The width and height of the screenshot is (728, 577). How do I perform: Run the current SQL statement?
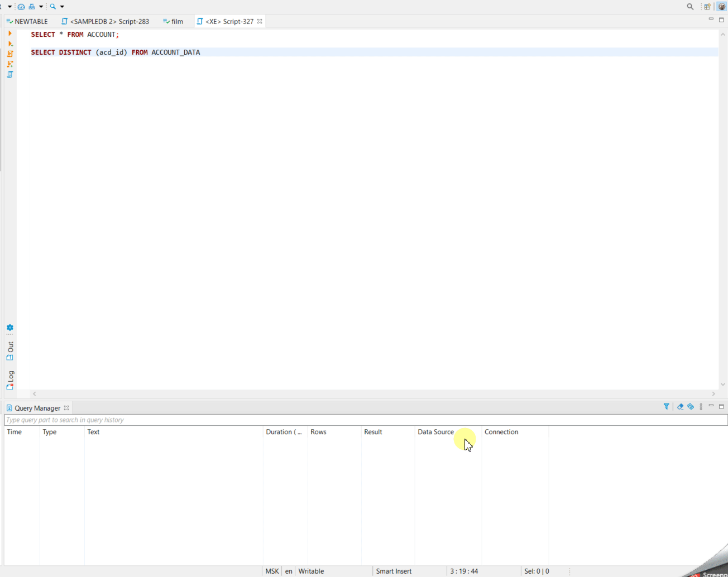(x=10, y=33)
